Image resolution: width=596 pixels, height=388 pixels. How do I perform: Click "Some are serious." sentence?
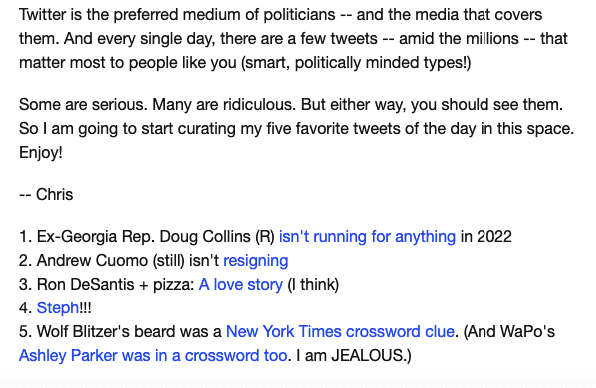83,105
